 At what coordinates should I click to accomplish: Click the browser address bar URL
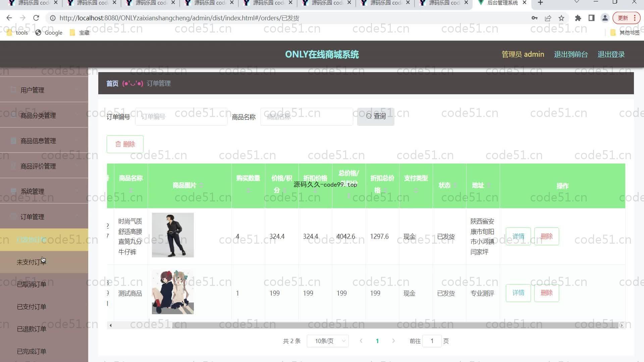coord(179,18)
